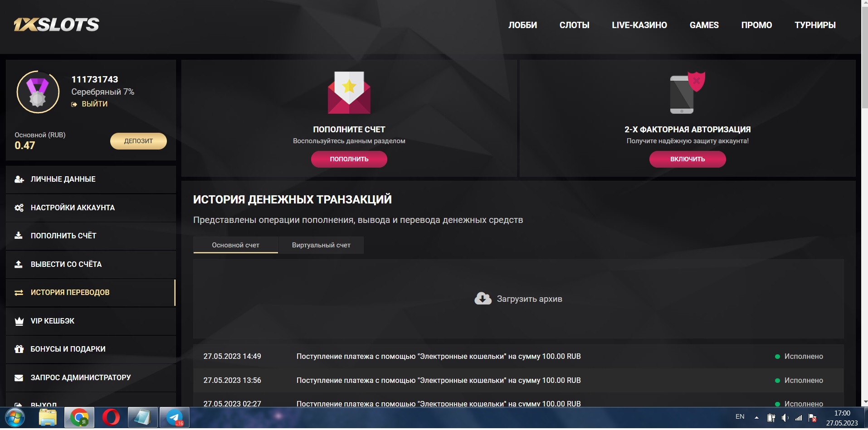Open the EN keyboard language selector
This screenshot has width=868, height=430.
(739, 417)
